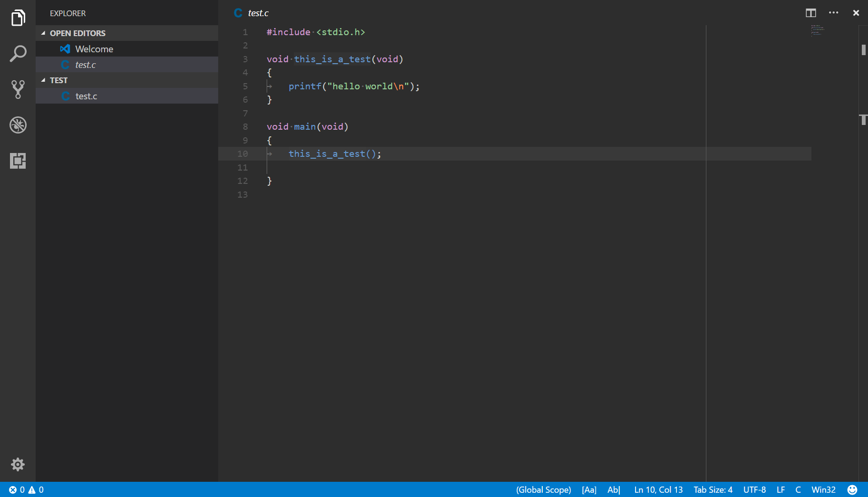The width and height of the screenshot is (868, 497).
Task: Click the "hello world\n" string literal
Action: pyautogui.click(x=368, y=86)
